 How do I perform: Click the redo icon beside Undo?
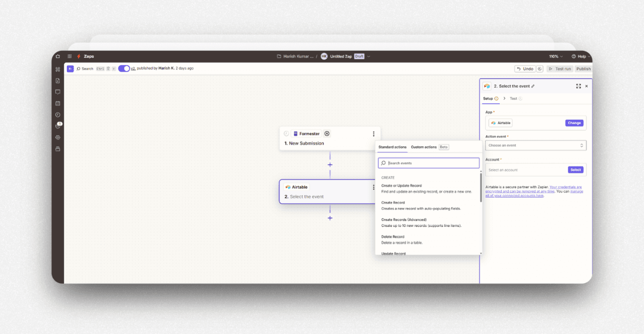click(x=540, y=69)
